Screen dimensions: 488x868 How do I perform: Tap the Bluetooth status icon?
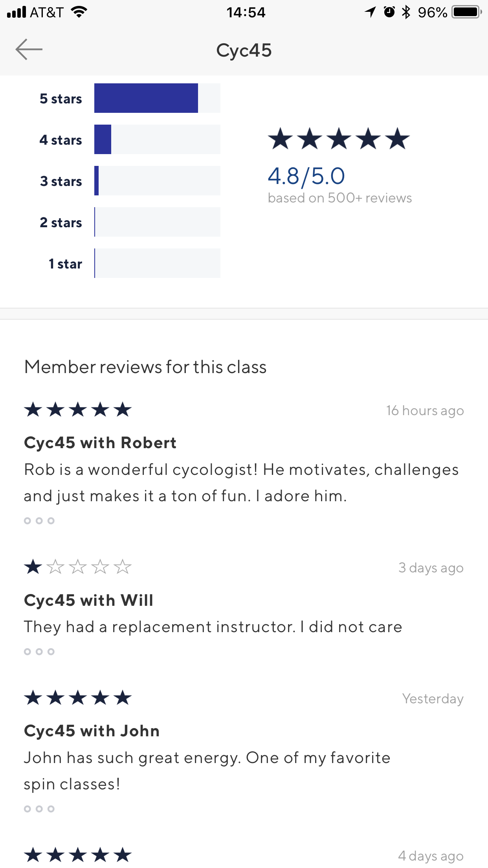tap(406, 12)
